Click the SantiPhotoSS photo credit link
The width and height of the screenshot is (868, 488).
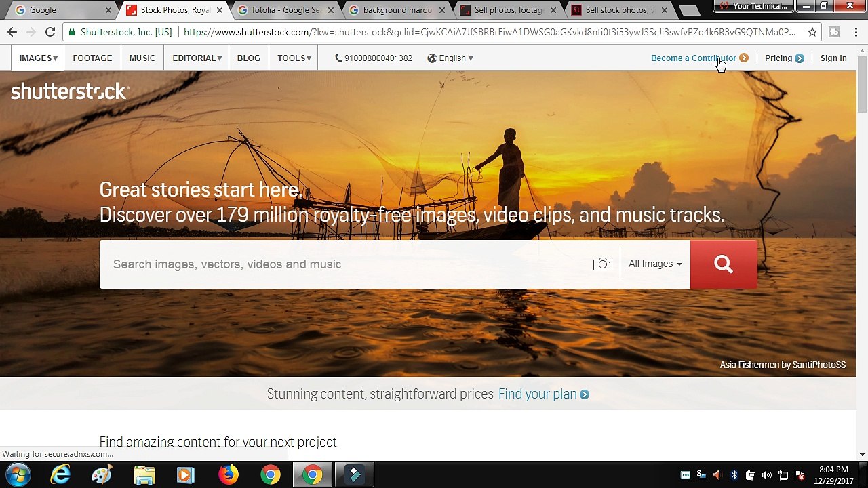818,365
